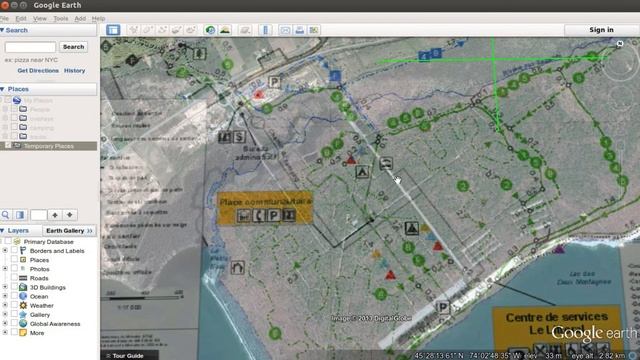
Task: Click the Add Polygon toolbar icon
Action: coord(148,30)
